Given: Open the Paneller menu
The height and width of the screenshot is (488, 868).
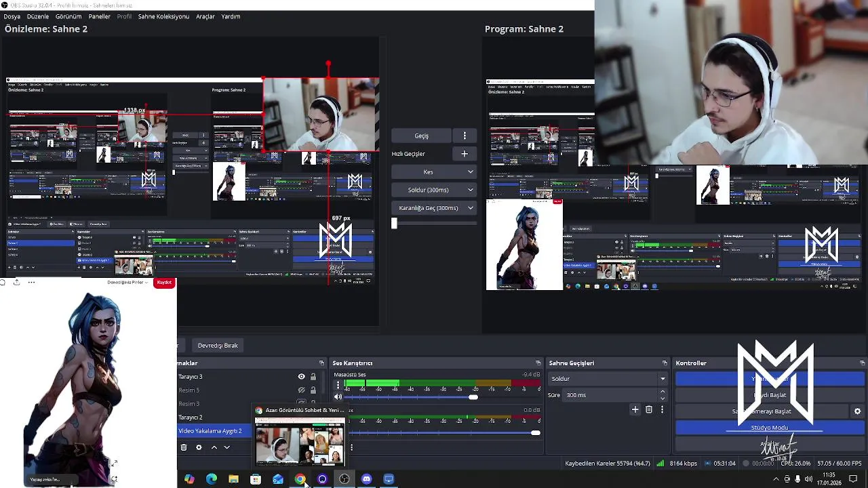Looking at the screenshot, I should 99,16.
